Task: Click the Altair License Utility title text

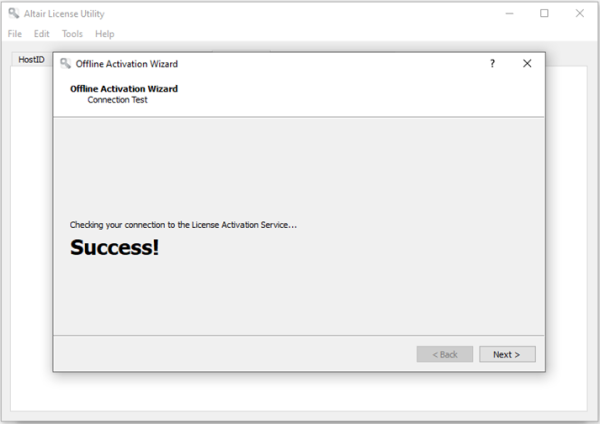Action: (64, 14)
